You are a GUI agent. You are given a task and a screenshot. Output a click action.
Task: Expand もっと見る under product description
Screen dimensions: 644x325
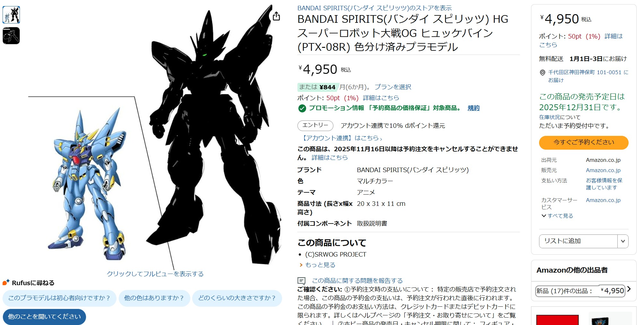[317, 265]
